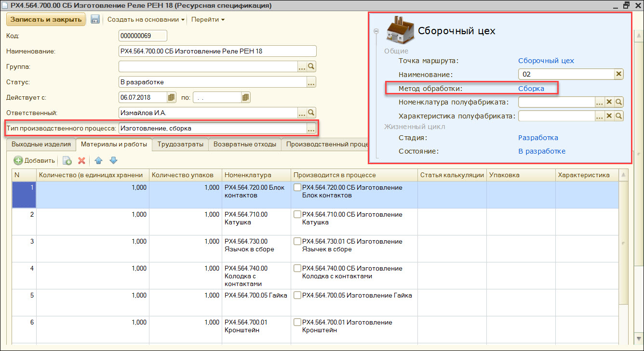Copy the selected row using the duplicate icon
This screenshot has width=644, height=351.
pos(67,160)
